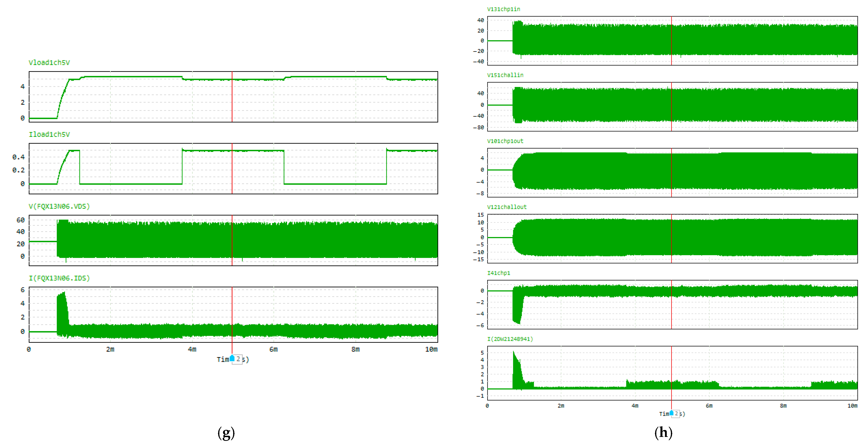The image size is (868, 445).
Task: Click the 10m tick on left time axis
Action: (x=431, y=349)
